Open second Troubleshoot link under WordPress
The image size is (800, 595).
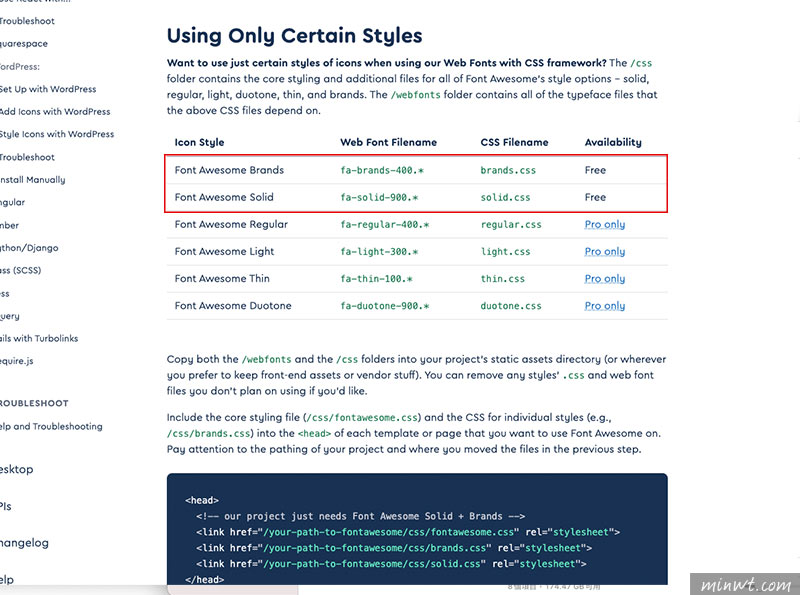pos(27,157)
